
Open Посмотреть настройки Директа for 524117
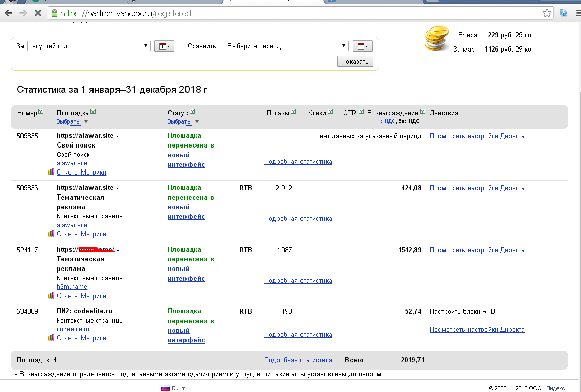click(x=477, y=250)
